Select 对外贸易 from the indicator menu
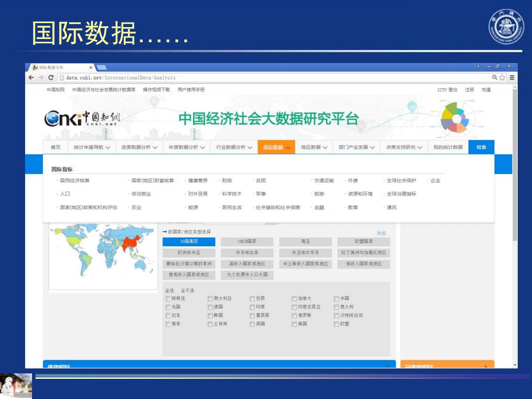The width and height of the screenshot is (532, 399). click(198, 194)
